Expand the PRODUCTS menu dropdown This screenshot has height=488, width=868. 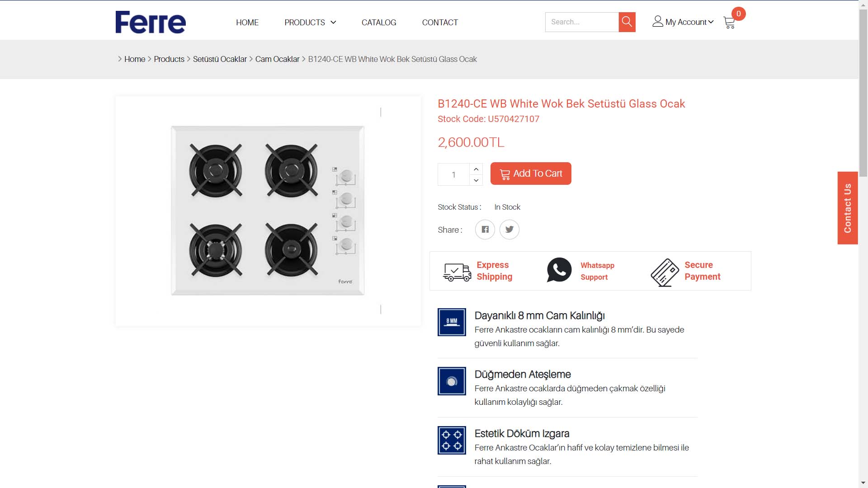[310, 23]
